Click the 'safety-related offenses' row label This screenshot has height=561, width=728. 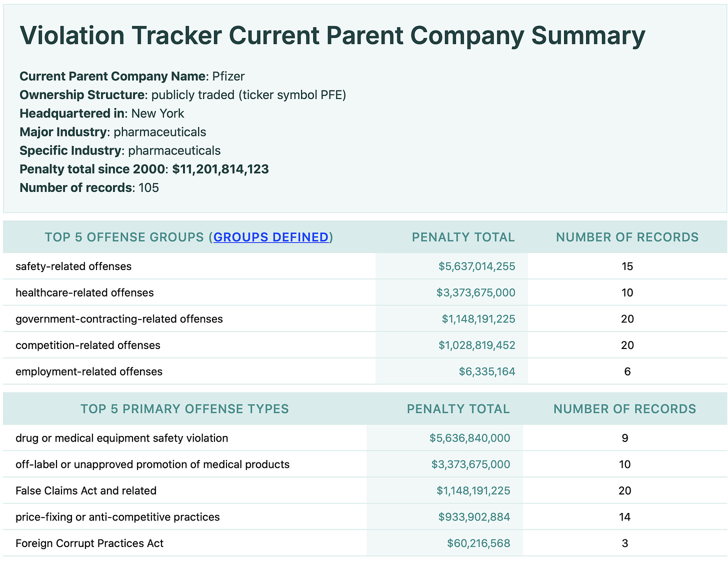pos(73,266)
